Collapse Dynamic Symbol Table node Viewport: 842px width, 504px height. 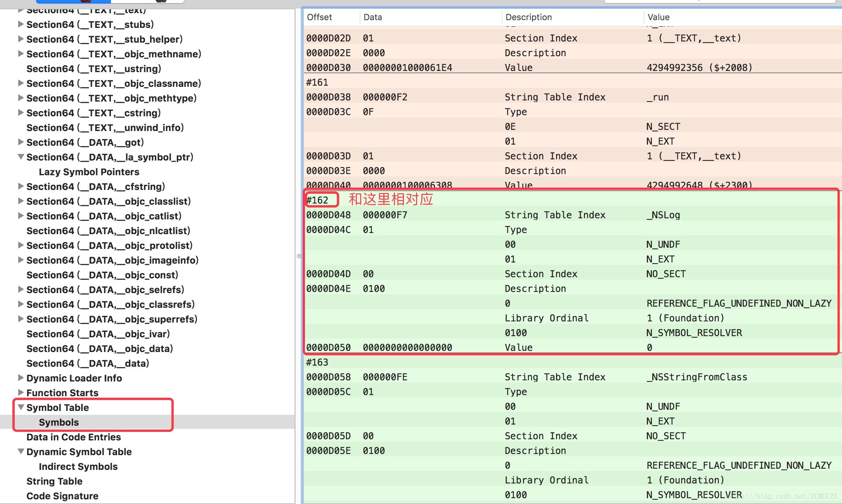point(21,451)
